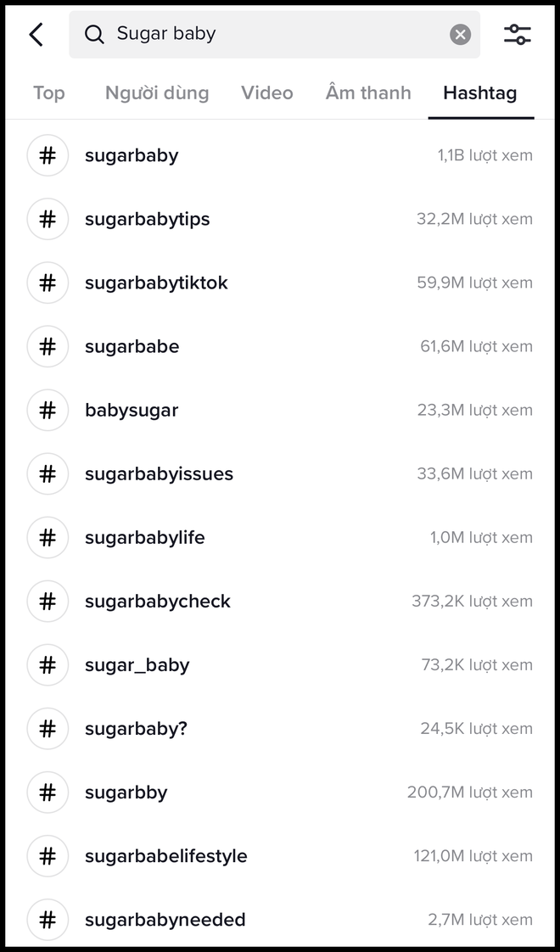Select the Người dùng tab
560x952 pixels.
[156, 92]
